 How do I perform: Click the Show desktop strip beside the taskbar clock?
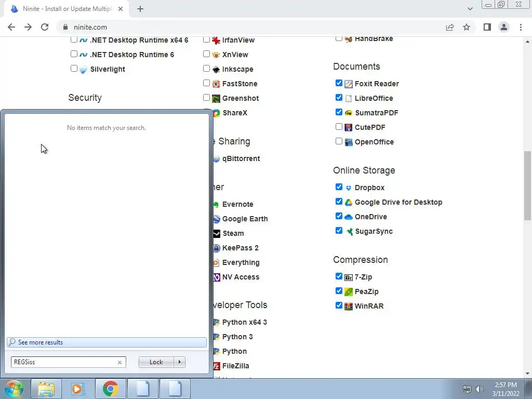[528, 389]
